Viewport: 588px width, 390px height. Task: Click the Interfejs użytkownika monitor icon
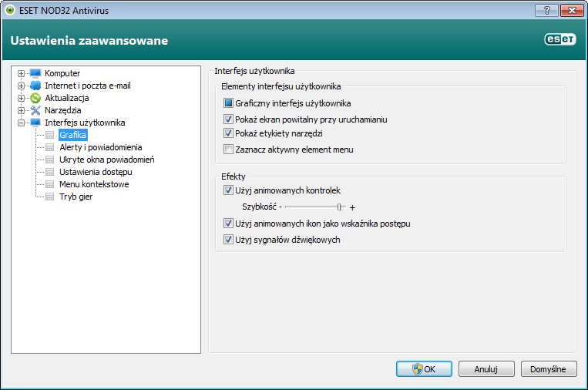[x=35, y=123]
